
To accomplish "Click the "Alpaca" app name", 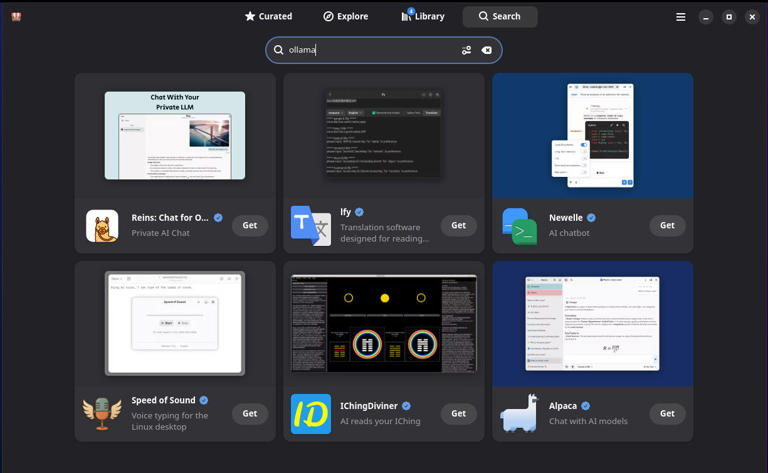I will pos(563,406).
